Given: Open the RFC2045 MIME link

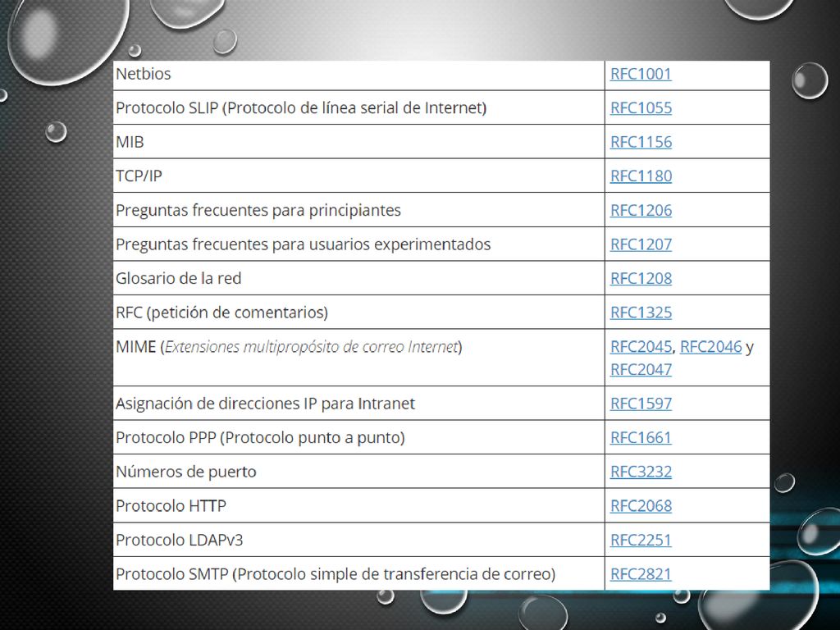Looking at the screenshot, I should tap(641, 347).
